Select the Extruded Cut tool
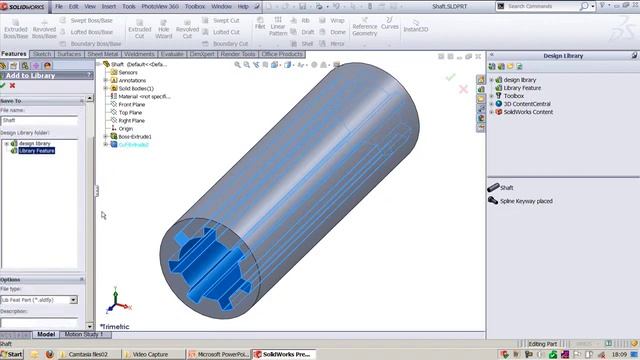 click(140, 29)
